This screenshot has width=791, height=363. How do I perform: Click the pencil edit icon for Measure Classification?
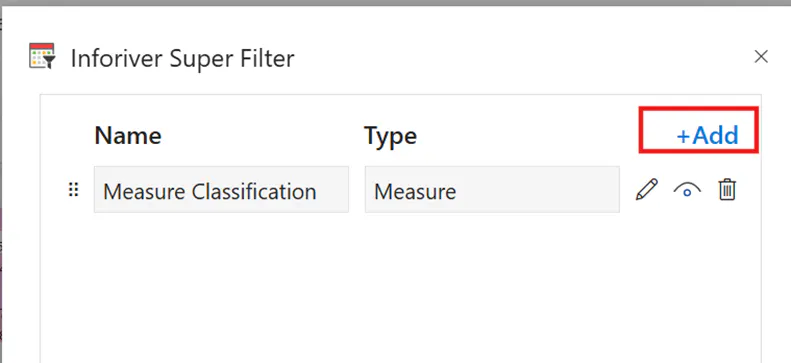pyautogui.click(x=647, y=190)
